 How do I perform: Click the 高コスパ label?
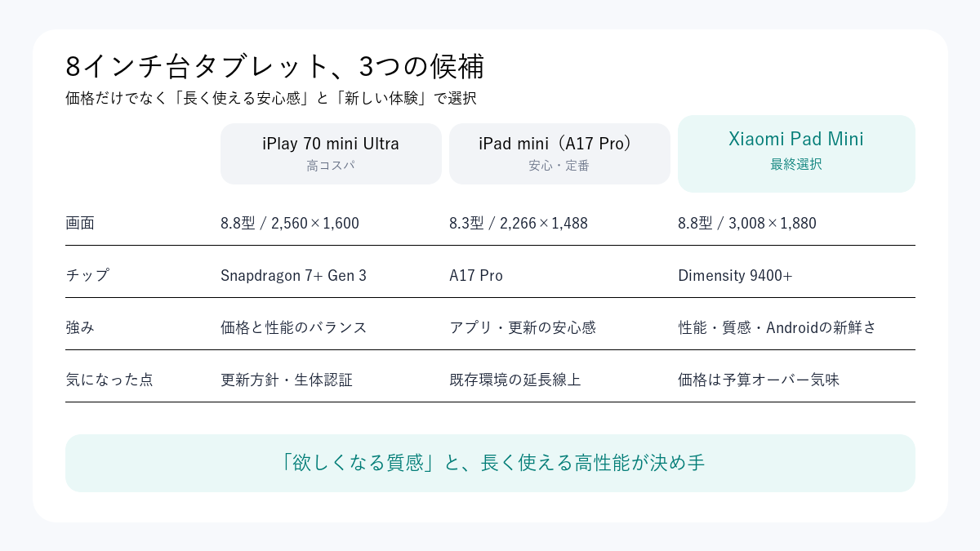(x=331, y=166)
